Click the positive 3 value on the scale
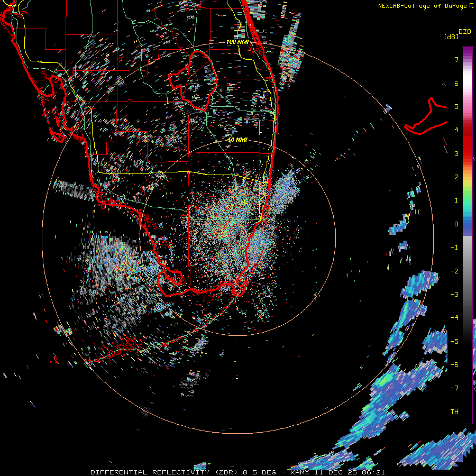Image resolution: width=476 pixels, height=476 pixels. point(456,153)
